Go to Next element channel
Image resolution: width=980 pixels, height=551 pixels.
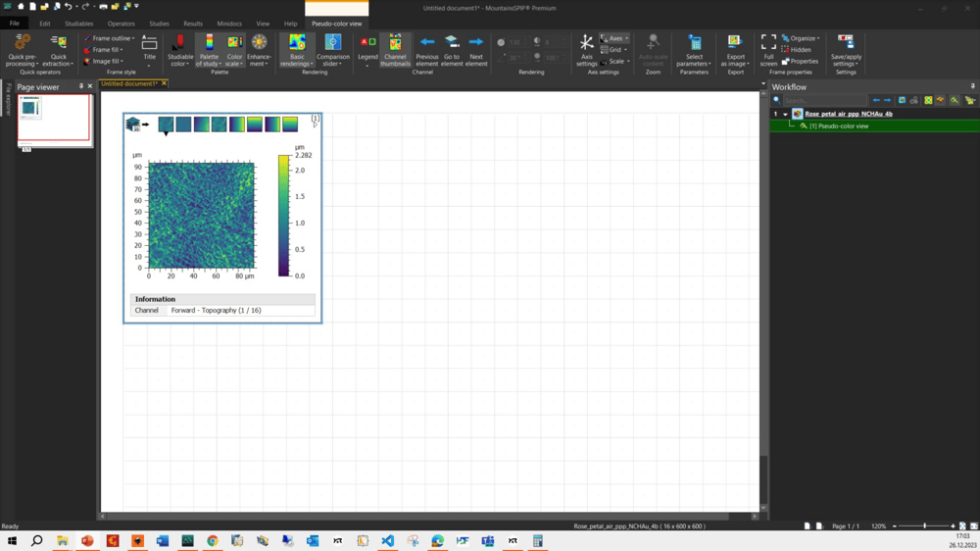click(475, 50)
